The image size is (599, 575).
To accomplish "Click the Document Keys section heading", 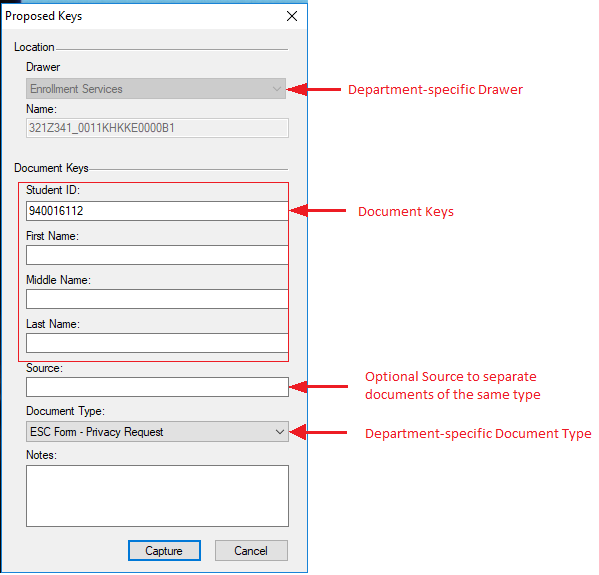I will [x=51, y=168].
